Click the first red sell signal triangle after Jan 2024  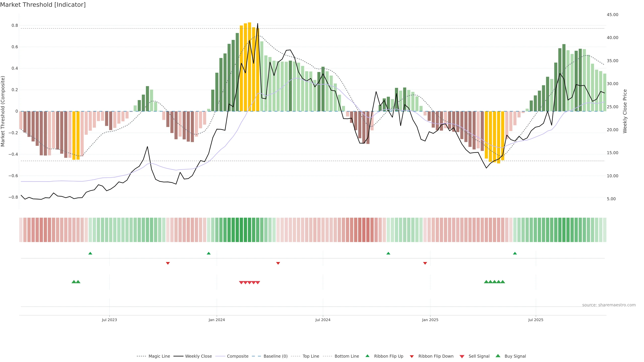pyautogui.click(x=241, y=283)
